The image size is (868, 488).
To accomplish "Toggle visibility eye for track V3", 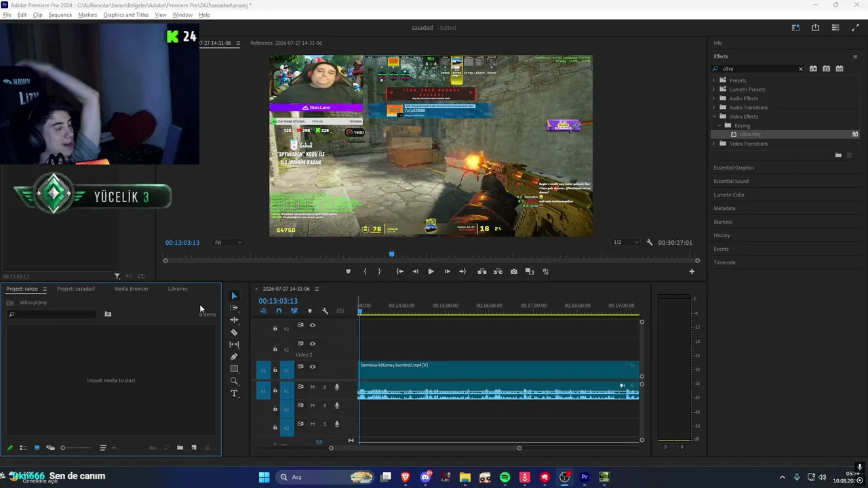I will pos(313,325).
